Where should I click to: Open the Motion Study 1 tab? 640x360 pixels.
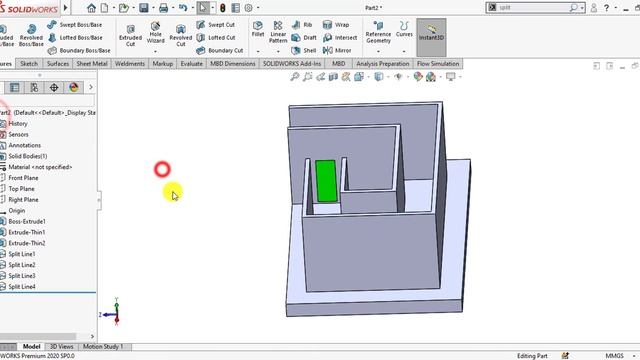point(103,347)
